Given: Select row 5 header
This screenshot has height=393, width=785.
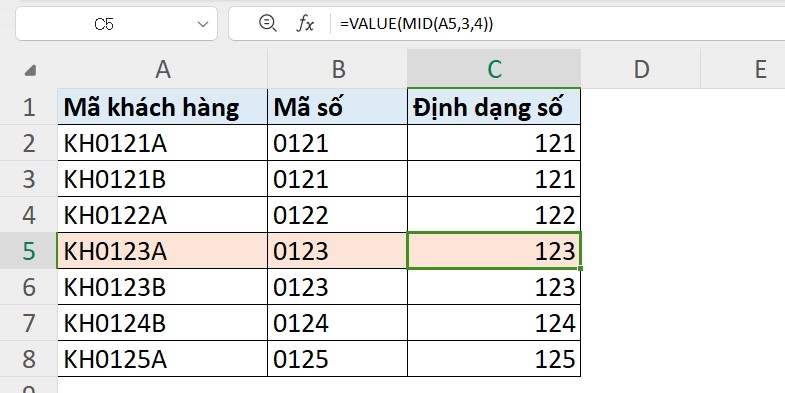Looking at the screenshot, I should 29,251.
